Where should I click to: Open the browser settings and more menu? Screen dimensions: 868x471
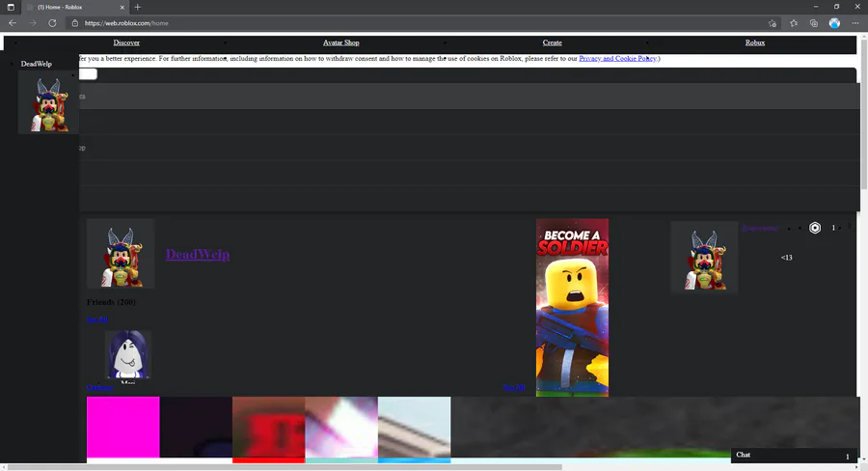point(855,23)
